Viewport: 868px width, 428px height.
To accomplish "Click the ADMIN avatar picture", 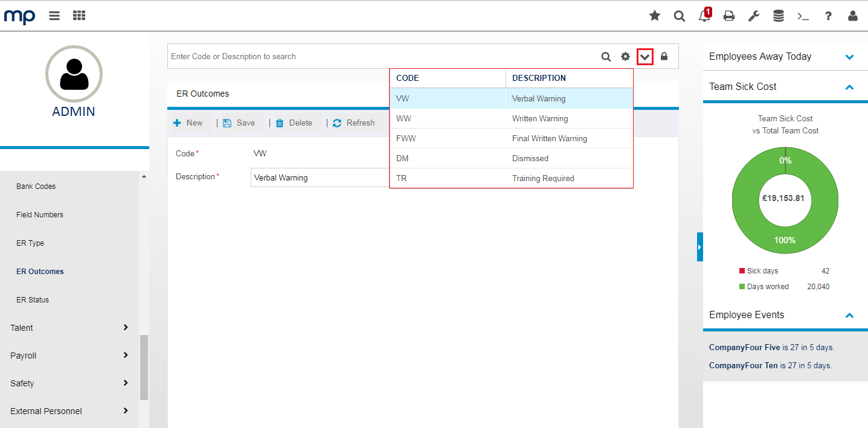I will click(x=74, y=74).
